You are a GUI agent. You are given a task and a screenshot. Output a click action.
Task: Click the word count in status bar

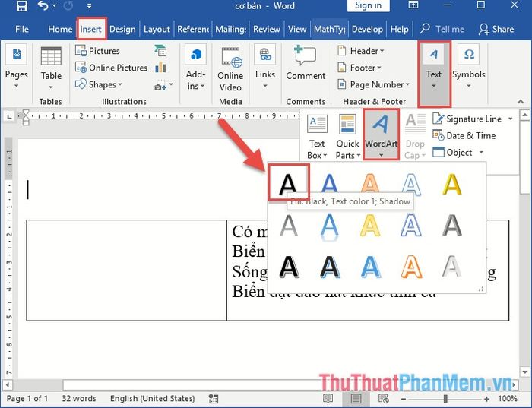coord(79,398)
